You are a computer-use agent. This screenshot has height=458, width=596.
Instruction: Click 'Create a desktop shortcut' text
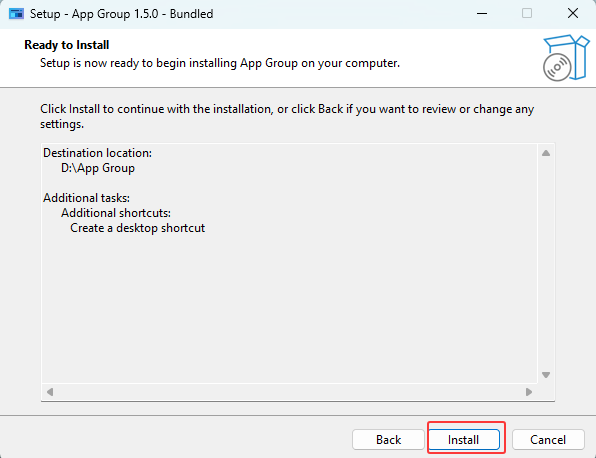(138, 228)
